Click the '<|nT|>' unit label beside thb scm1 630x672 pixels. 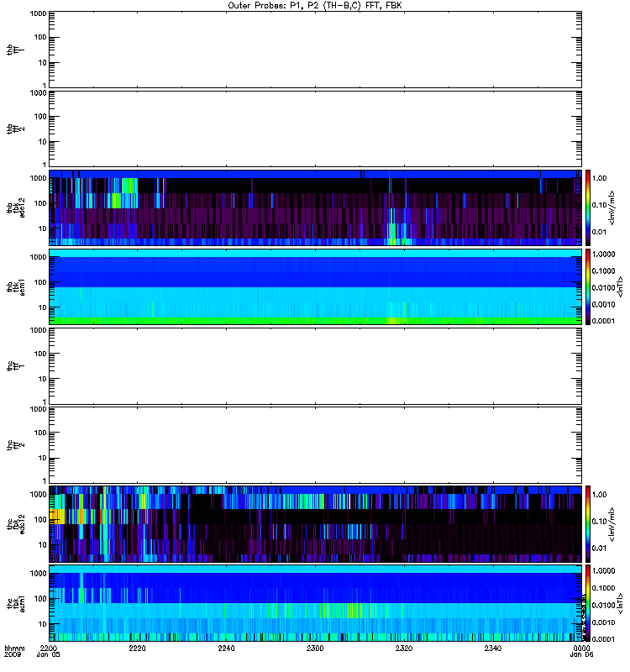click(x=620, y=286)
